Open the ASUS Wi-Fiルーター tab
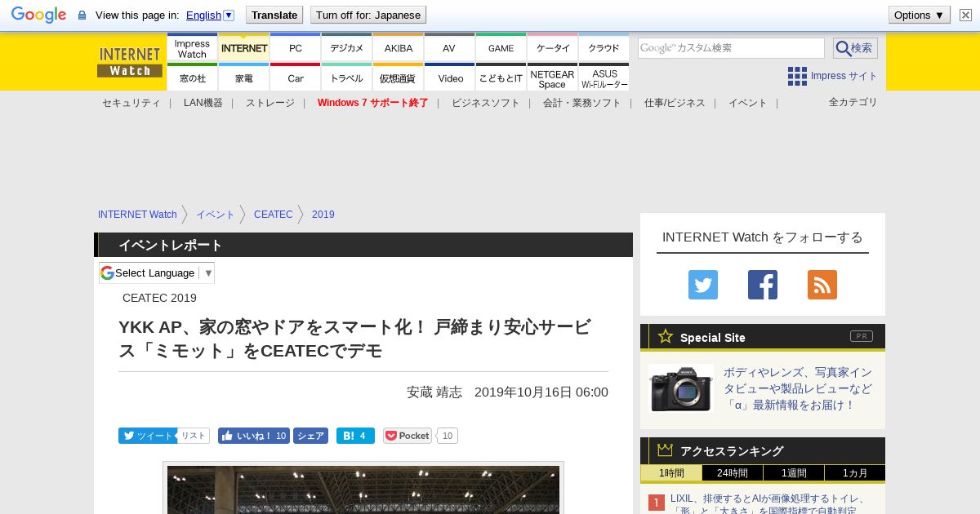This screenshot has height=514, width=980. click(x=604, y=78)
